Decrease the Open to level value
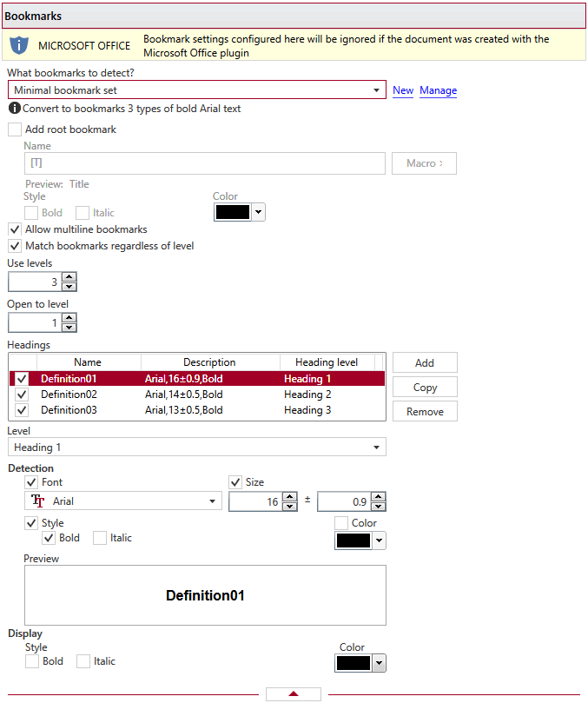 69,328
